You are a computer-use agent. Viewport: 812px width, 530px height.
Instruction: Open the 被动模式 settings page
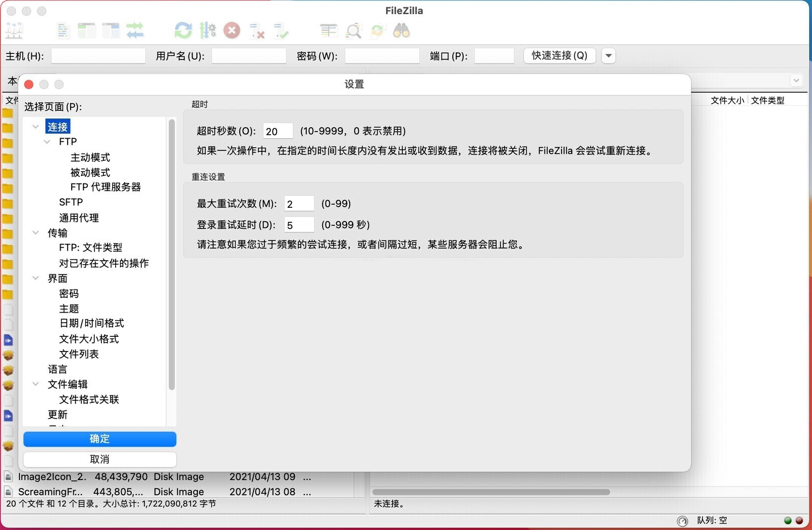(x=90, y=172)
